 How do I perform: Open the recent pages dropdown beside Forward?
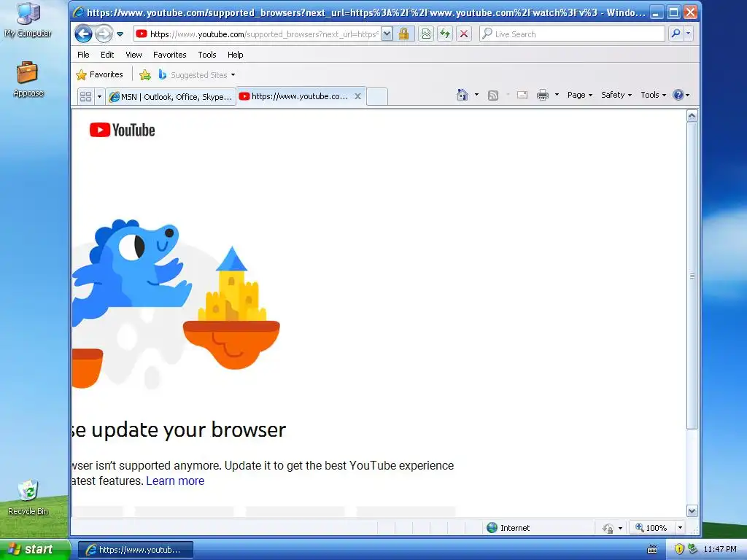(x=120, y=34)
